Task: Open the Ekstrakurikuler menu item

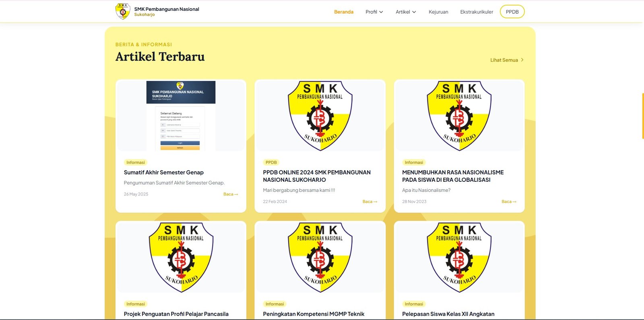Action: [477, 12]
